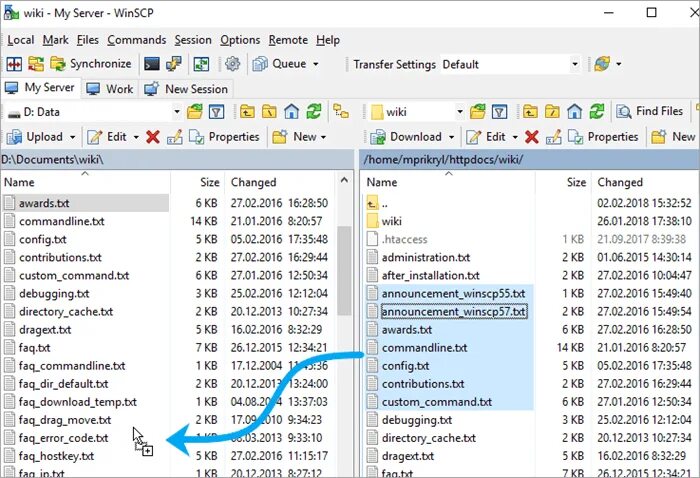The height and width of the screenshot is (478, 700).
Task: Click the remote path /home/mprikryl/httpdocs/wiki/
Action: 443,160
